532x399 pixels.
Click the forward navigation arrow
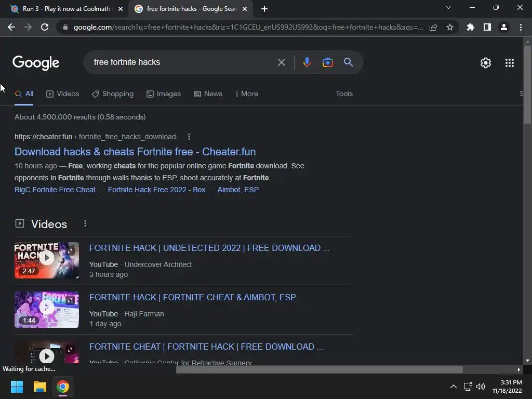click(x=28, y=27)
